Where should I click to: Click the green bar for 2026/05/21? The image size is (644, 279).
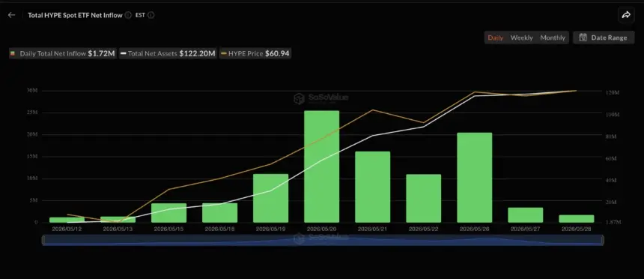pos(372,187)
